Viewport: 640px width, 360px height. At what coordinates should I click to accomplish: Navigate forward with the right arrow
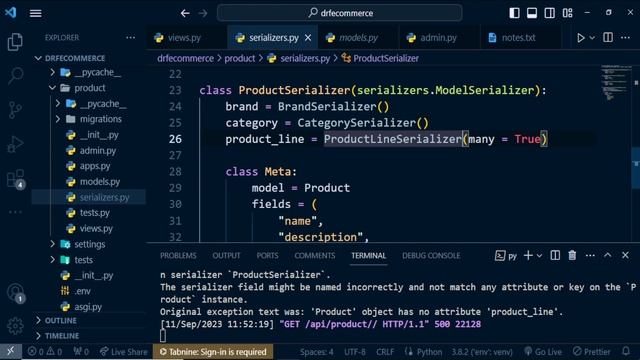click(203, 13)
